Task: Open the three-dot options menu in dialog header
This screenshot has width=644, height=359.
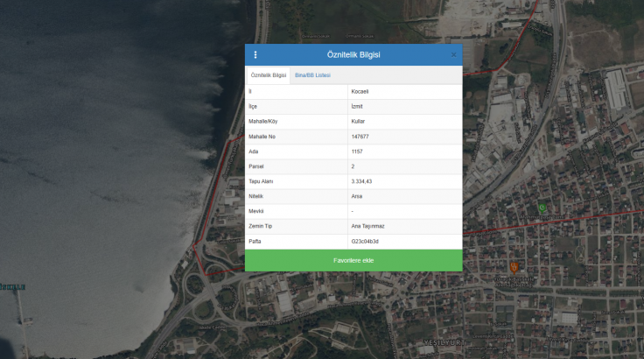Action: (255, 55)
